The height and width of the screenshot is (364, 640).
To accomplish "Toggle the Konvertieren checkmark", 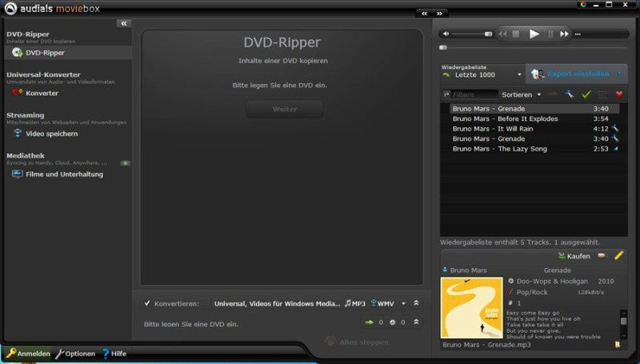I will click(147, 303).
